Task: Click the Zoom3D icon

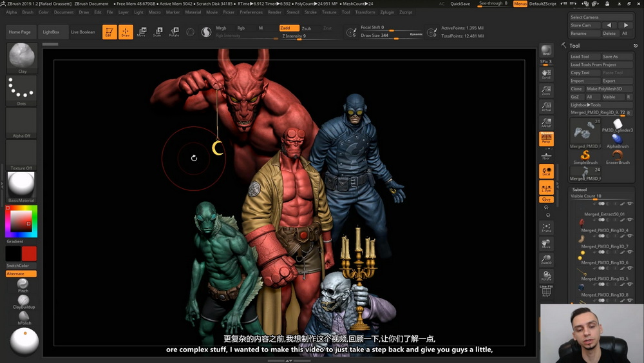Action: pos(546,260)
